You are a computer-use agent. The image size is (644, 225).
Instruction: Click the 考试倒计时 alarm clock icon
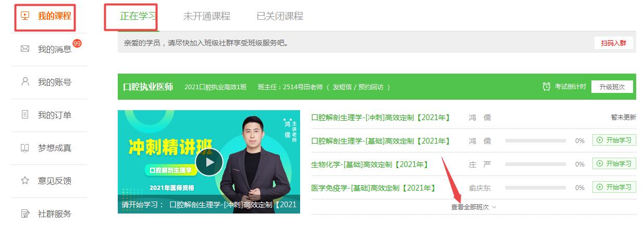tap(547, 87)
